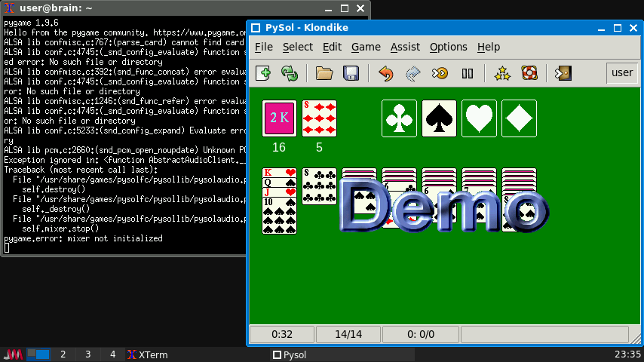
Task: Click the waste count label 5
Action: [319, 148]
